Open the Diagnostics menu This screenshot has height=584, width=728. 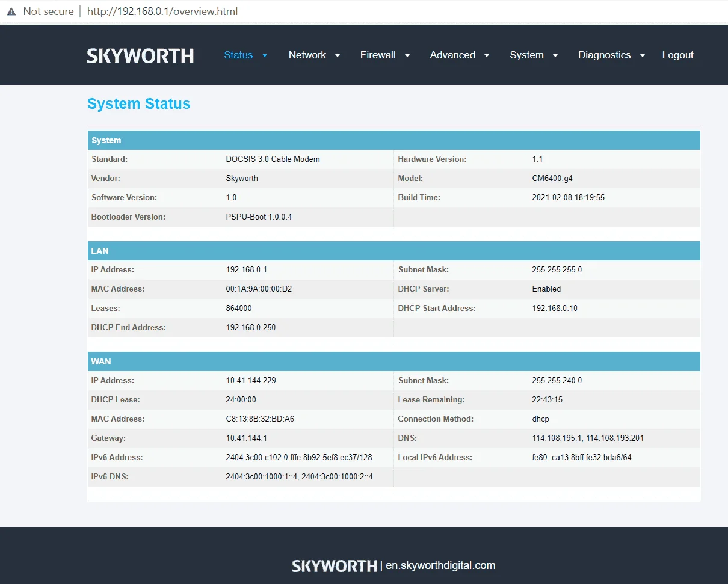click(x=605, y=55)
